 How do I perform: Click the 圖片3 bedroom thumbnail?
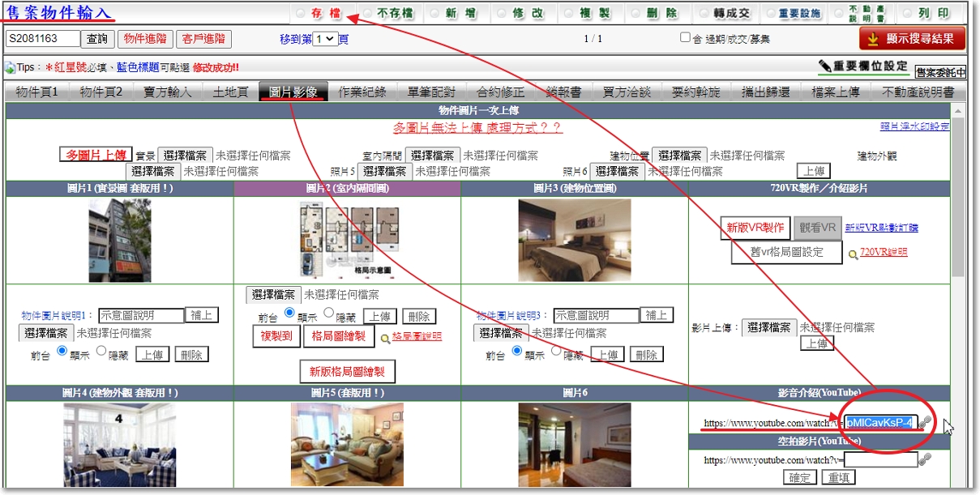[574, 229]
